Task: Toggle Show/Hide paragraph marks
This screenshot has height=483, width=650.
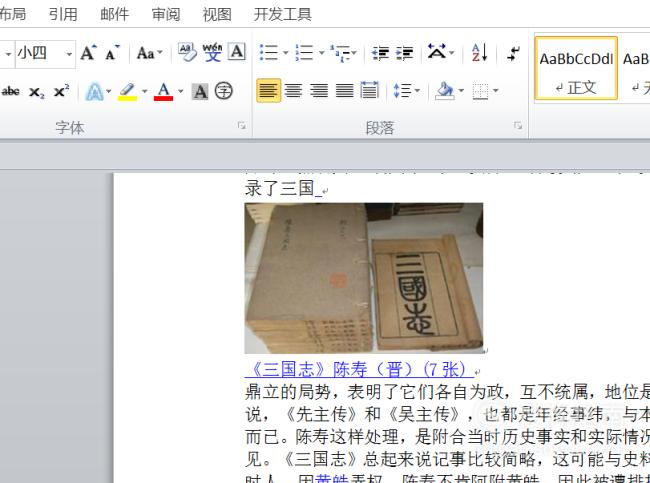Action: pyautogui.click(x=514, y=53)
